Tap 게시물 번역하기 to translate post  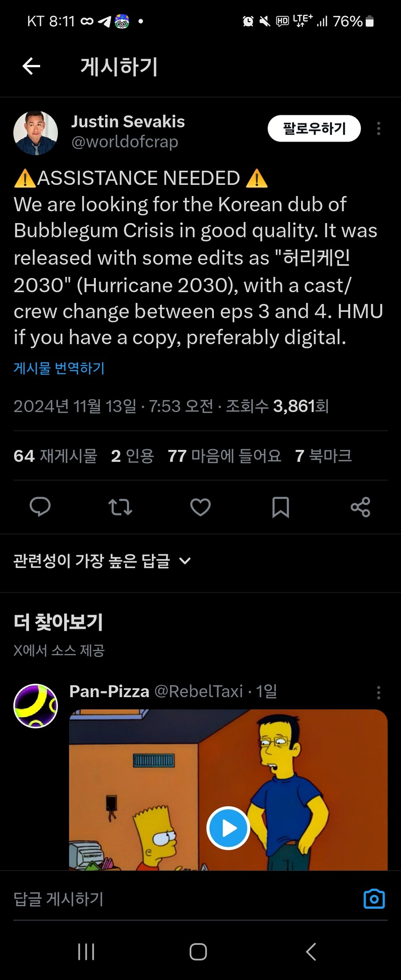[59, 368]
